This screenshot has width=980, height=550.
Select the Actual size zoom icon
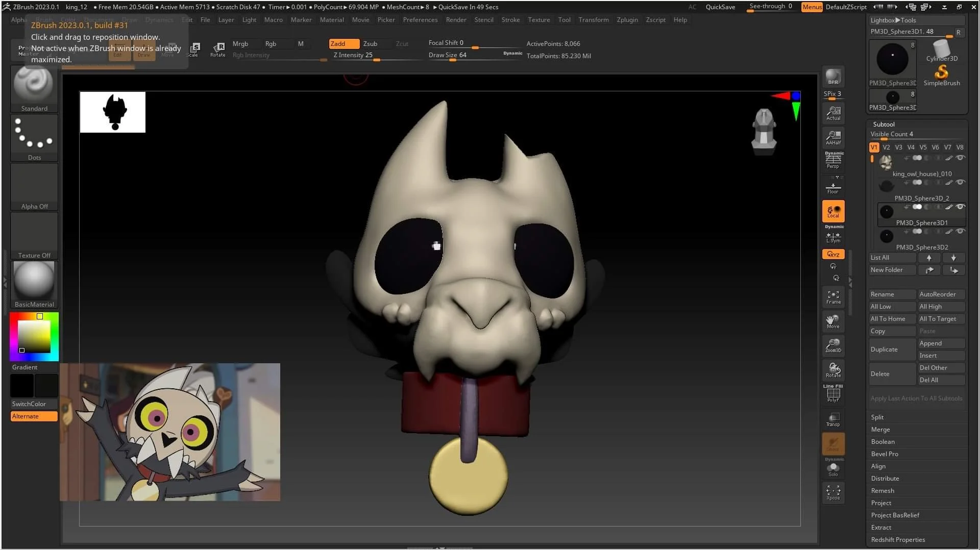click(833, 113)
